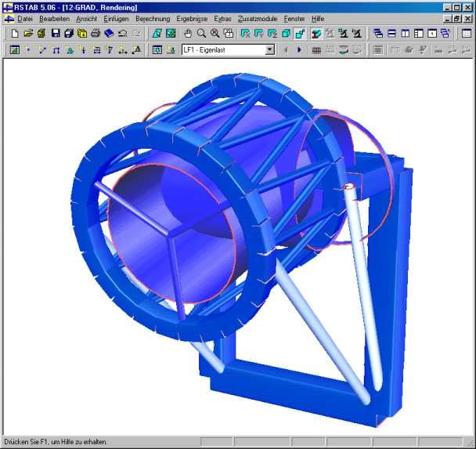Insert a new node with the node icon
Image resolution: width=476 pixels, height=449 pixels.
pyautogui.click(x=28, y=49)
